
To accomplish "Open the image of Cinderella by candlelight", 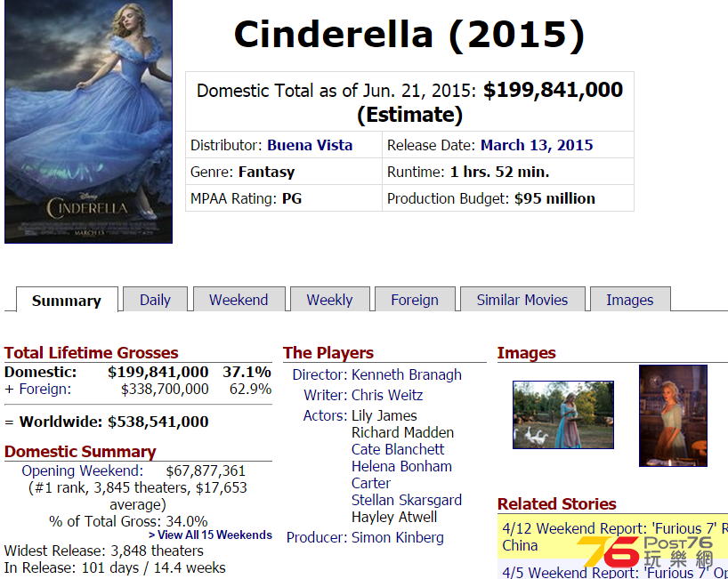I will click(x=673, y=415).
